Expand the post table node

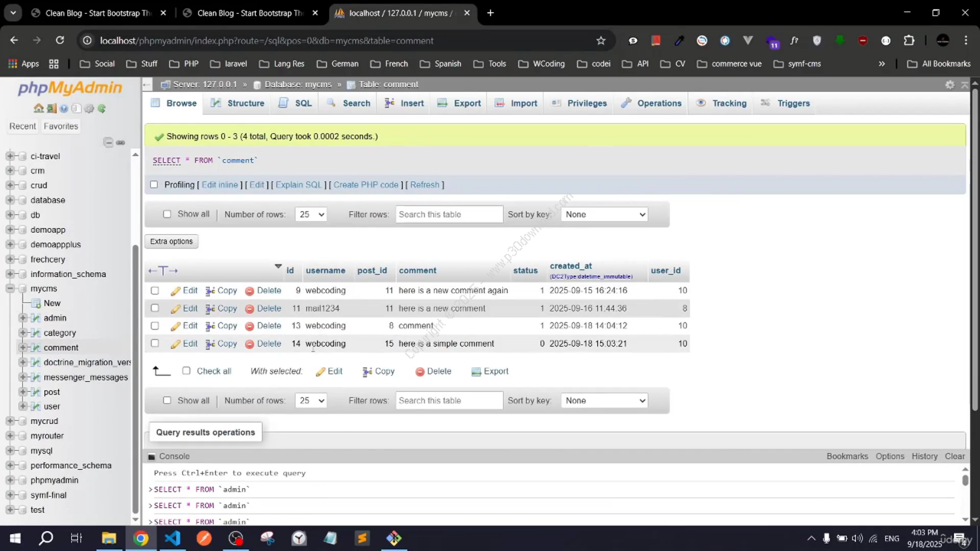tap(23, 392)
